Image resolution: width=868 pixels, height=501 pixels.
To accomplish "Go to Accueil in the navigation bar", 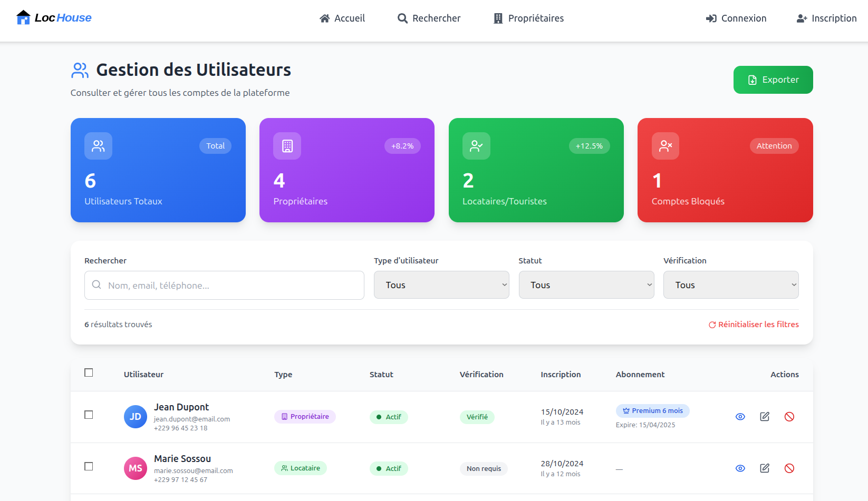I will click(x=342, y=18).
